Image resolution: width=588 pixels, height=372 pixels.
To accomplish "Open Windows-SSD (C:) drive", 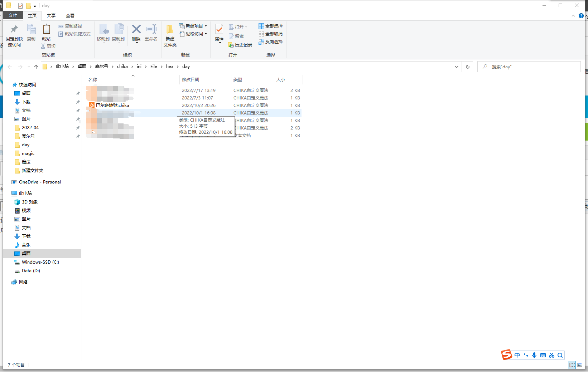I will [40, 262].
